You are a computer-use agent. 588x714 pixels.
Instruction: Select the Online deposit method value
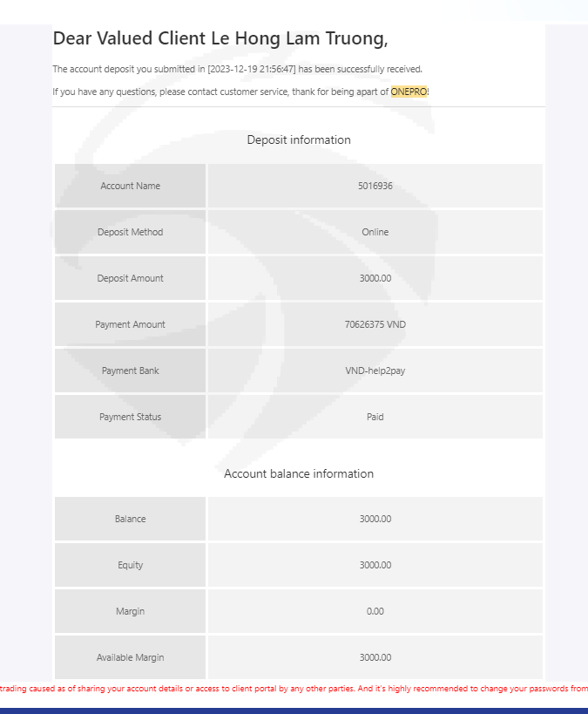[375, 232]
